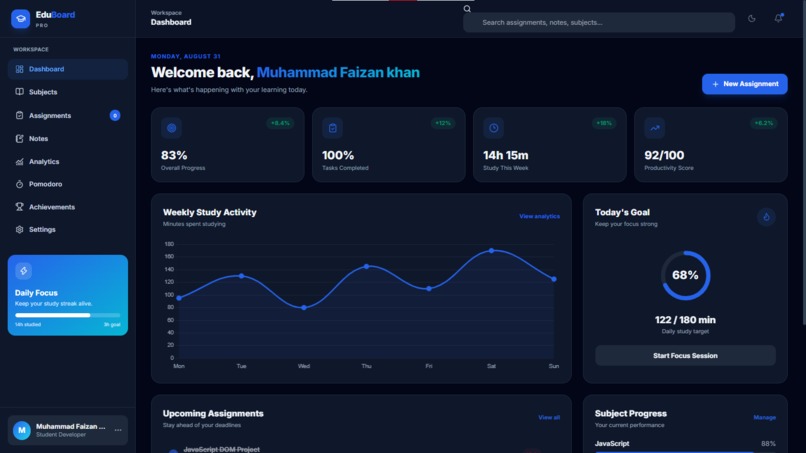Click the Subjects book icon
Viewport: 806px width, 453px height.
coord(20,92)
